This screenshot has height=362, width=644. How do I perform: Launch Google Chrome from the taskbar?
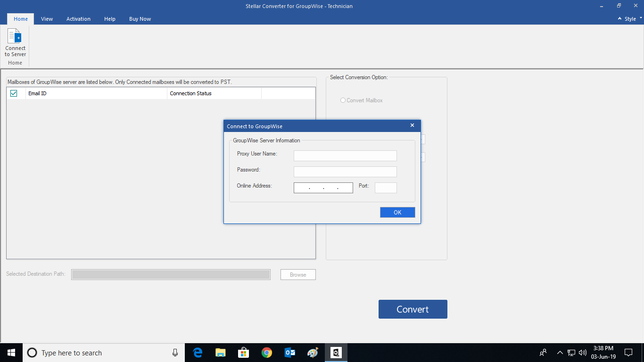pyautogui.click(x=266, y=353)
